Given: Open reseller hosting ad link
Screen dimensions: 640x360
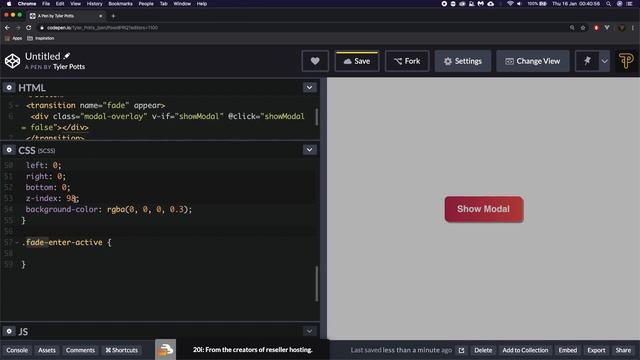Looking at the screenshot, I should pyautogui.click(x=253, y=350).
